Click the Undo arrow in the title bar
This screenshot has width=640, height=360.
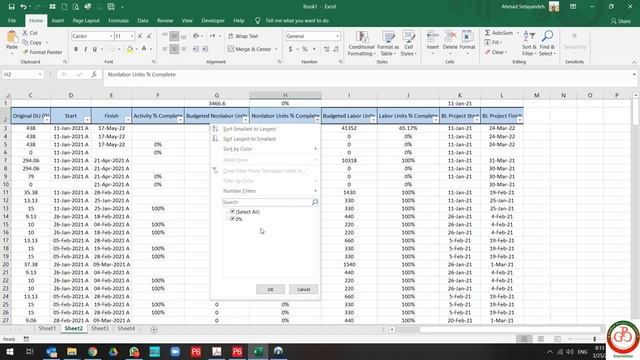pos(24,7)
